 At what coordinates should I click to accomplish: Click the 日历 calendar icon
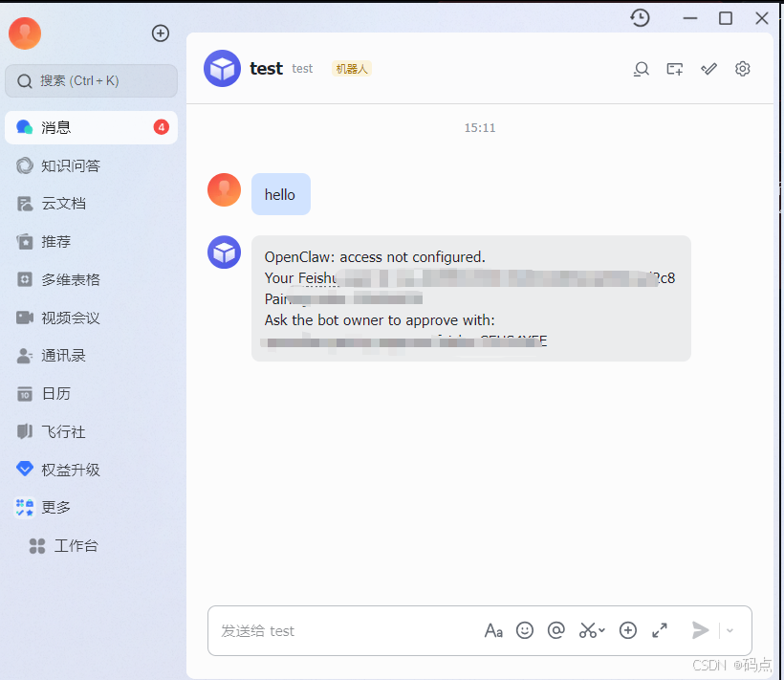coord(25,393)
